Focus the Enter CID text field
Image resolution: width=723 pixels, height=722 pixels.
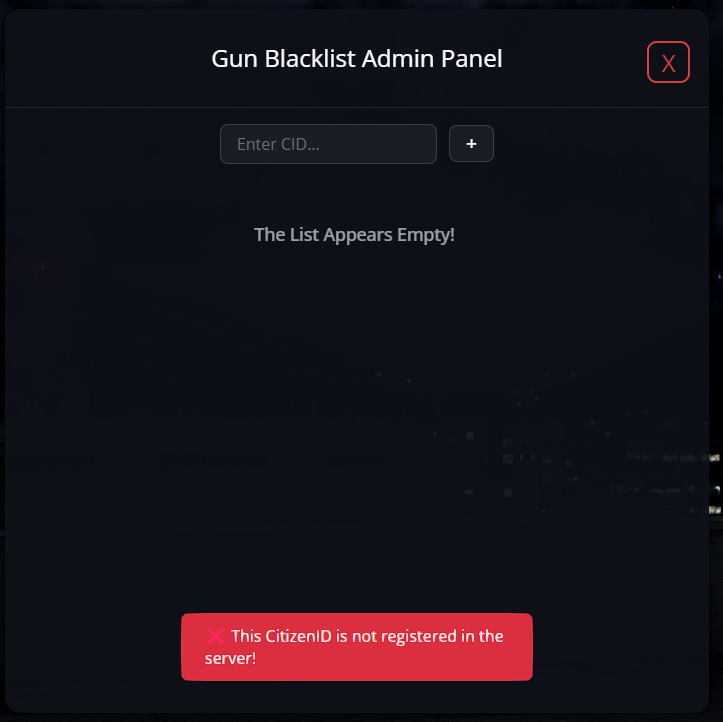328,144
